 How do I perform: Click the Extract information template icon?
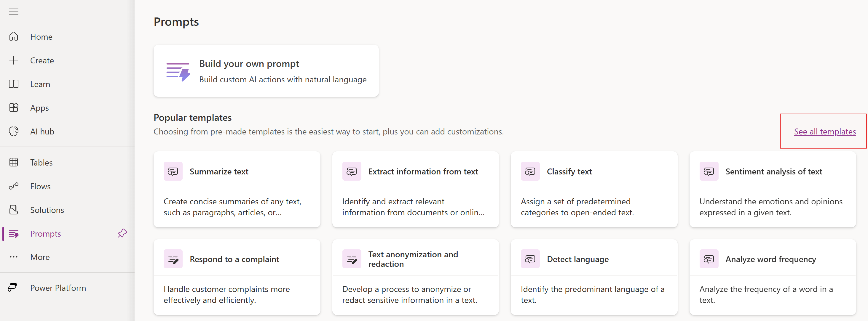(x=352, y=171)
